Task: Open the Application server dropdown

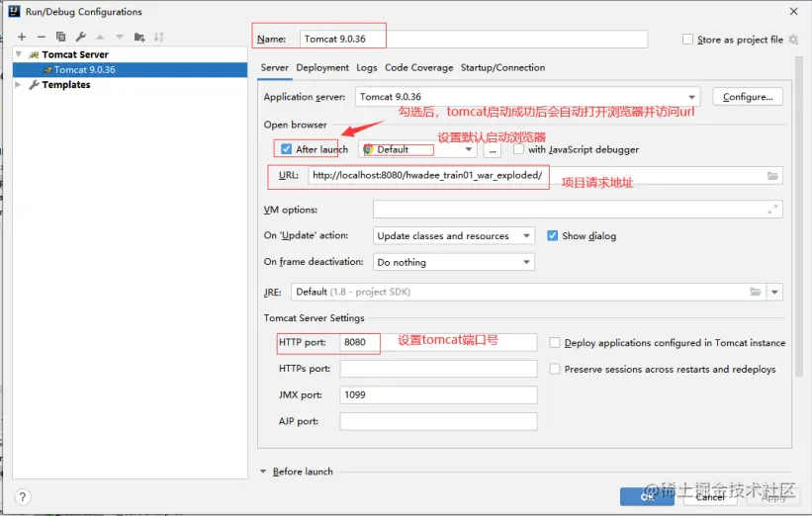Action: point(527,97)
